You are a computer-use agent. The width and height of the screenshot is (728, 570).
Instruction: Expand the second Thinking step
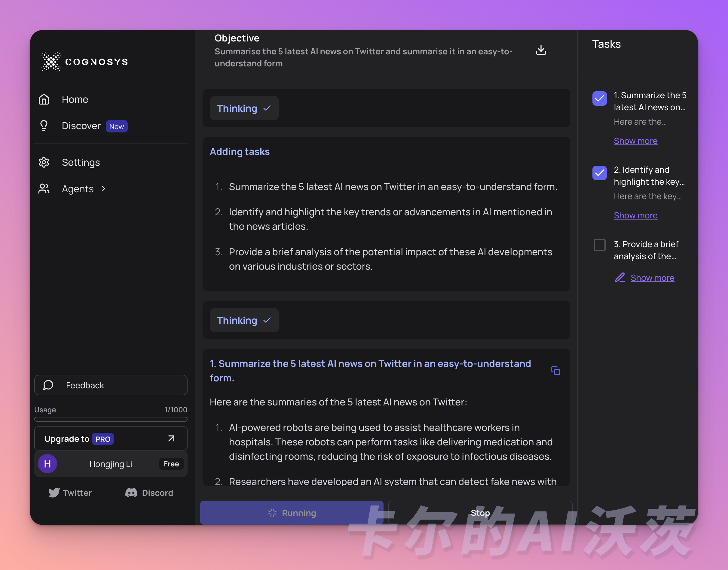[x=244, y=320]
